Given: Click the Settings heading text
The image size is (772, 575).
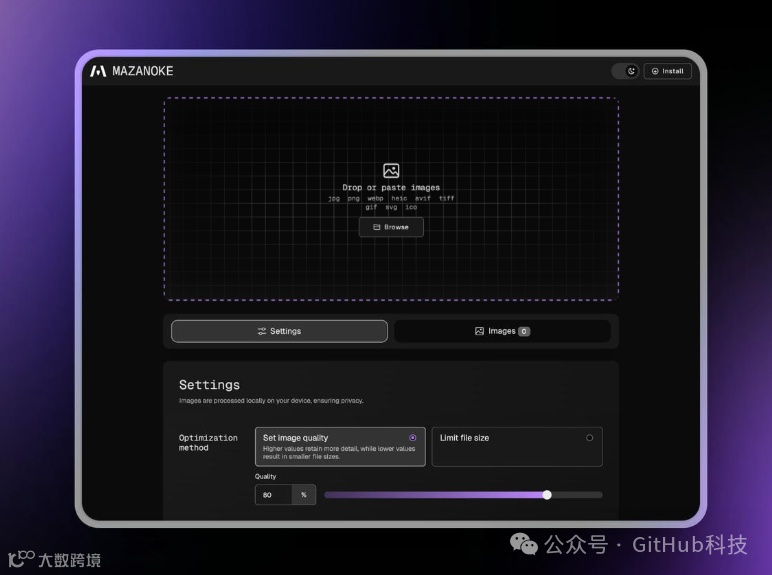Looking at the screenshot, I should click(209, 385).
